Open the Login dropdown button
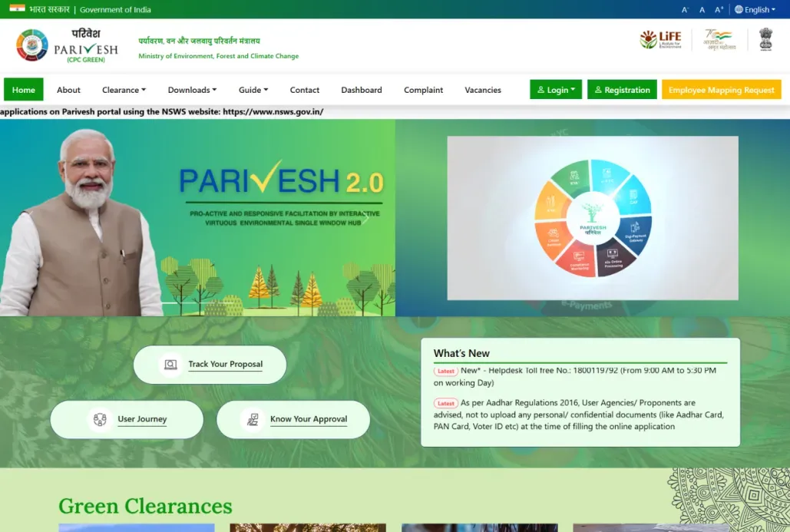This screenshot has width=790, height=532. [556, 90]
